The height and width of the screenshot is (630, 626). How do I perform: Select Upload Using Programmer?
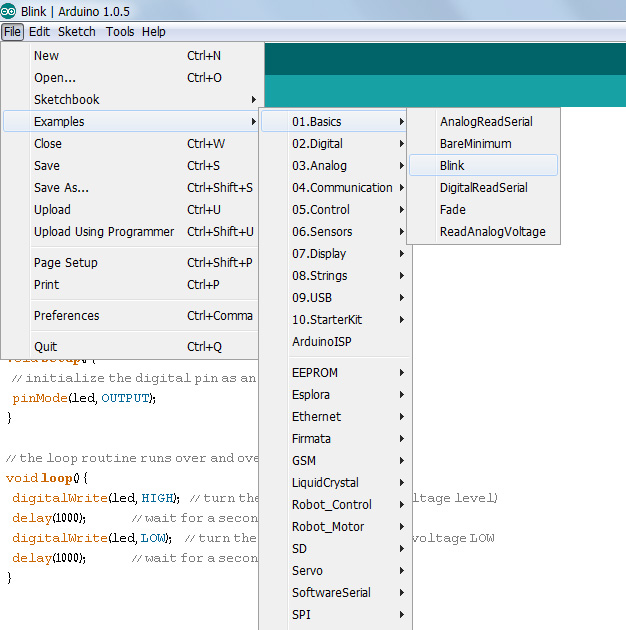click(131, 232)
